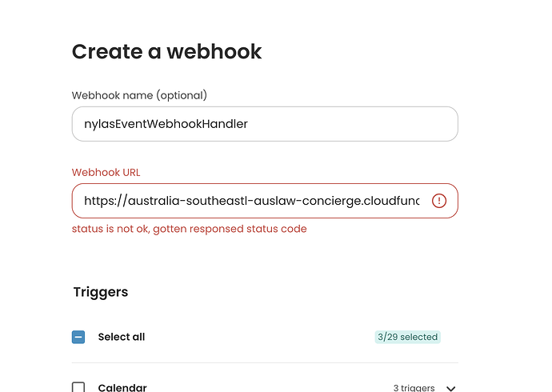Click the red error icon in URL field
Viewport: 552px width, 392px height.
[x=439, y=201]
